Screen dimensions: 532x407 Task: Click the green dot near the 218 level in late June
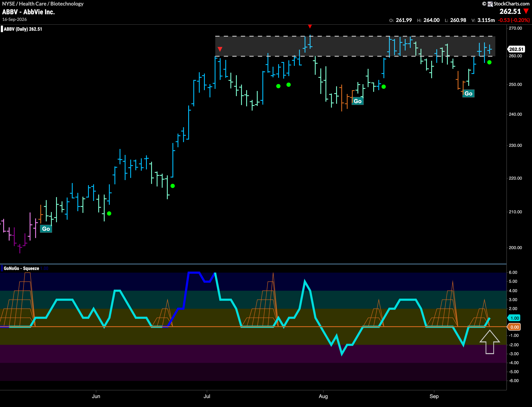pyautogui.click(x=173, y=186)
